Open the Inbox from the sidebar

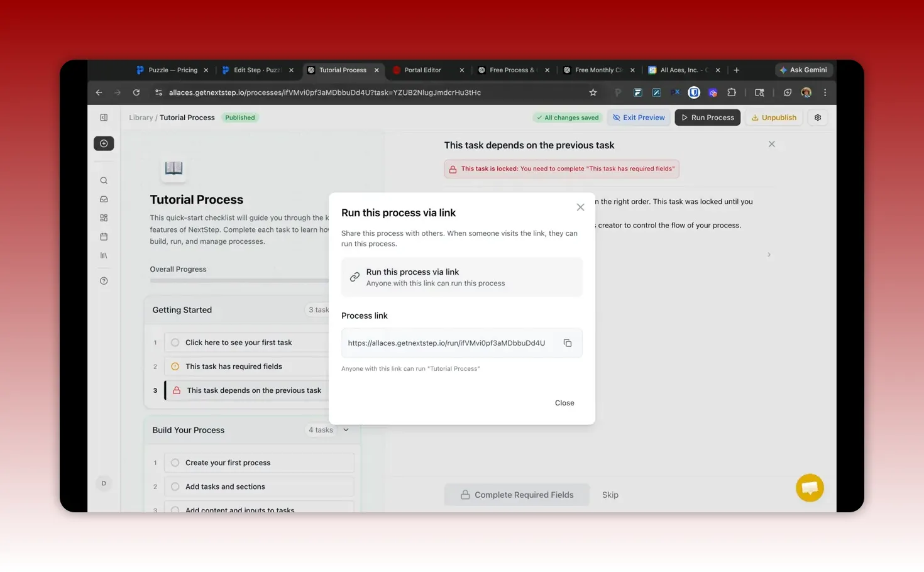point(103,199)
